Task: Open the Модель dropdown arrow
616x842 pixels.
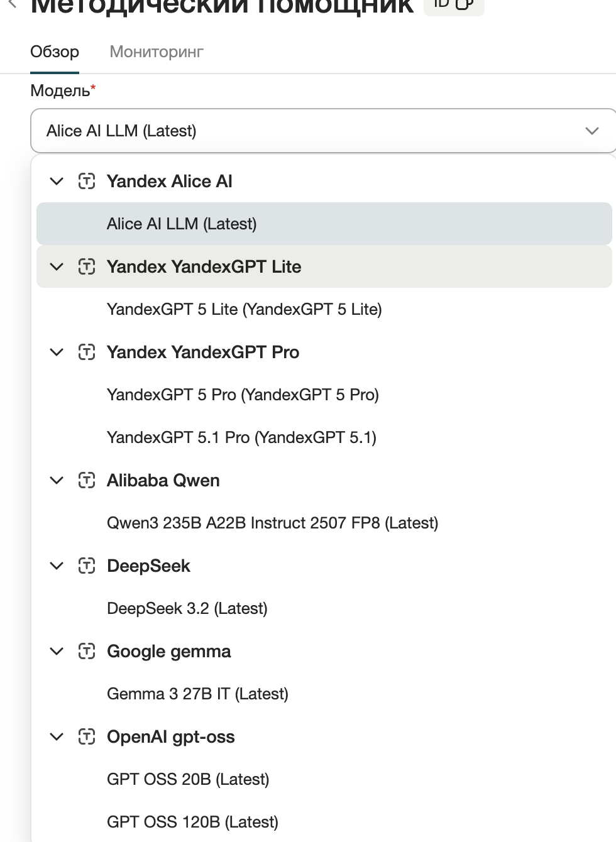Action: tap(591, 131)
